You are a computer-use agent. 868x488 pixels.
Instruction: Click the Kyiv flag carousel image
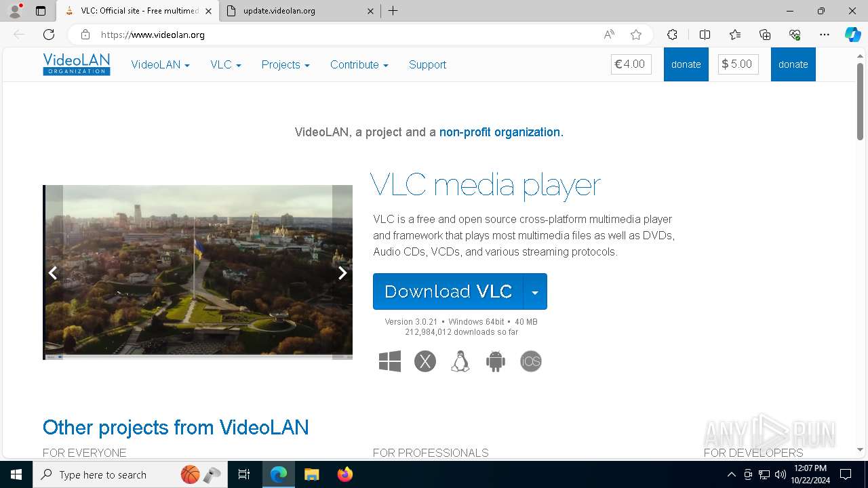(197, 272)
